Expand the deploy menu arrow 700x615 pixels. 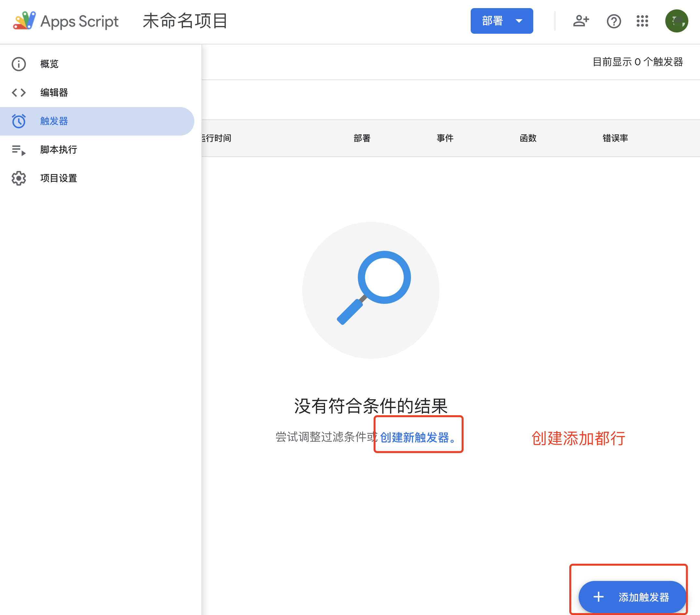(518, 21)
